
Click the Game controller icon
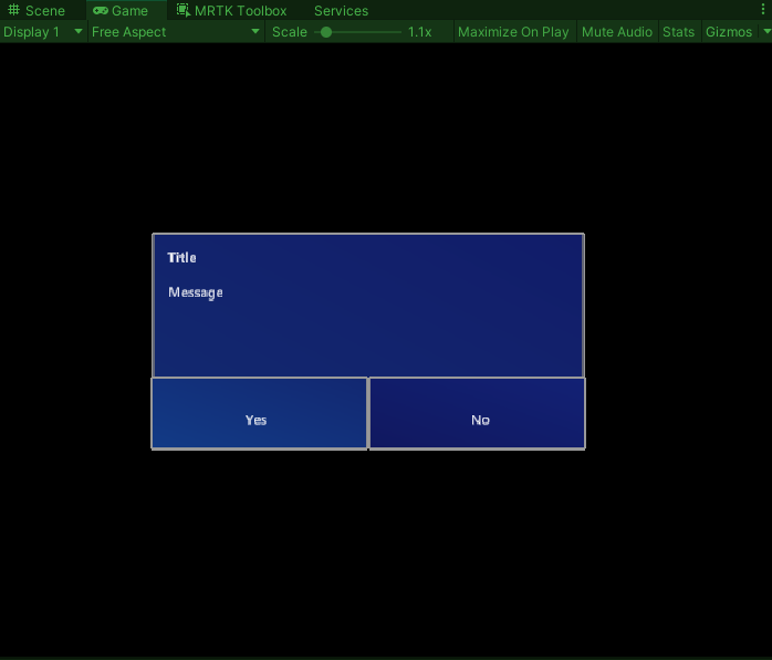coord(100,10)
